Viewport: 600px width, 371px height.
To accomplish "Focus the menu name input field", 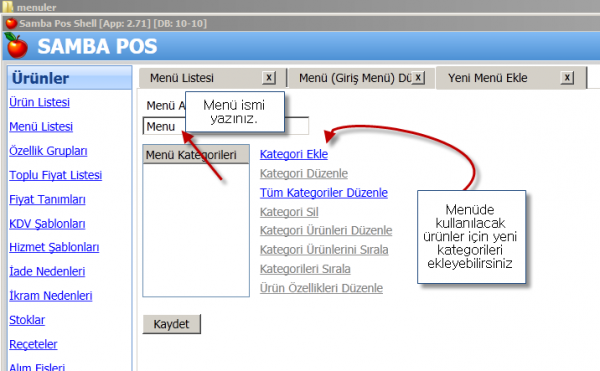I will 225,126.
